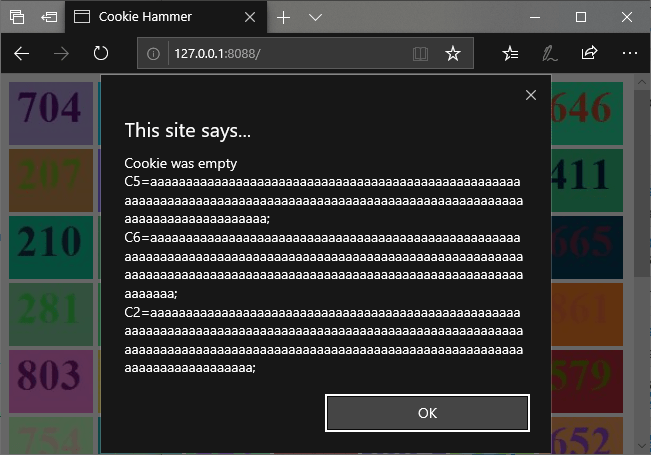Click the back navigation arrow

pyautogui.click(x=22, y=53)
